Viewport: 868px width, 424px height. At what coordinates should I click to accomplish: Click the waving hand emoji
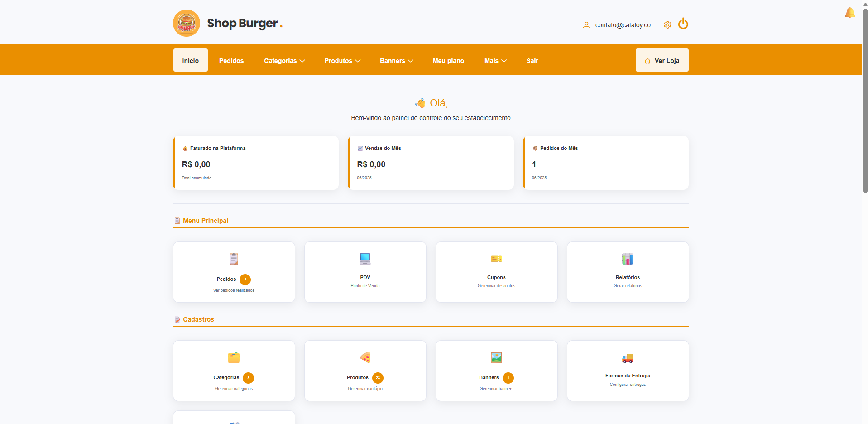point(421,103)
